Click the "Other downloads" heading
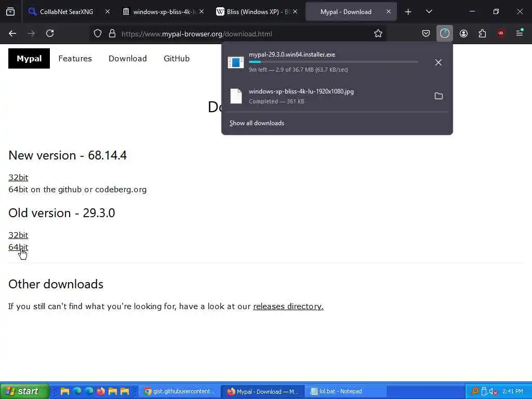This screenshot has width=532, height=399. coord(56,284)
